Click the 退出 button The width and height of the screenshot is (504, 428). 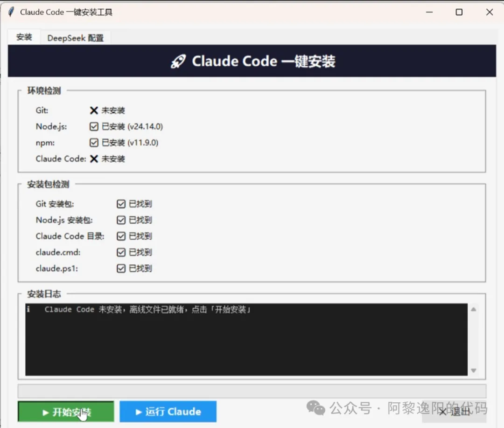coord(454,412)
